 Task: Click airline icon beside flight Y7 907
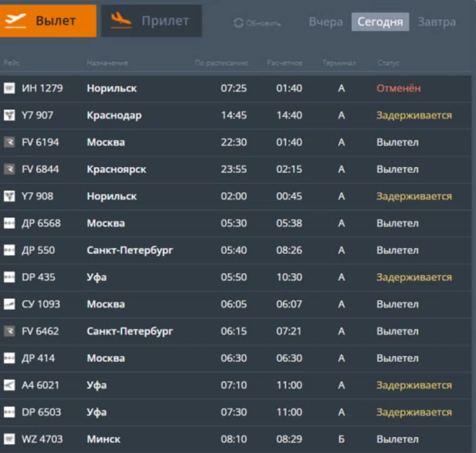(9, 115)
